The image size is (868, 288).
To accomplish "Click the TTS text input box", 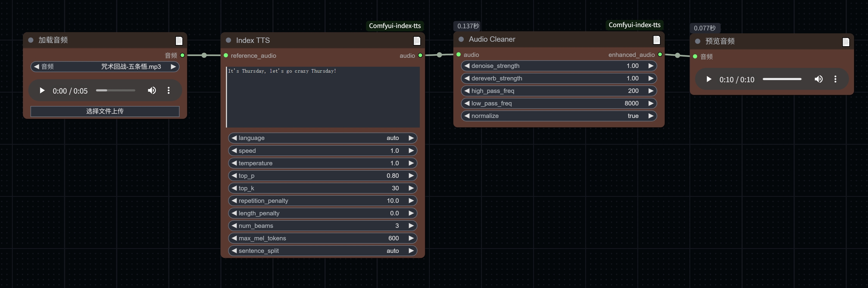I will click(322, 97).
